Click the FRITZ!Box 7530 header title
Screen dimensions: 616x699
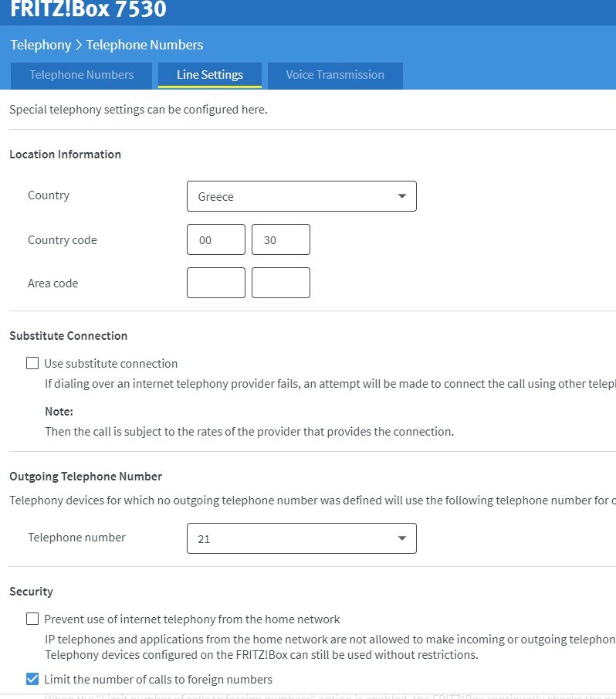pos(88,9)
